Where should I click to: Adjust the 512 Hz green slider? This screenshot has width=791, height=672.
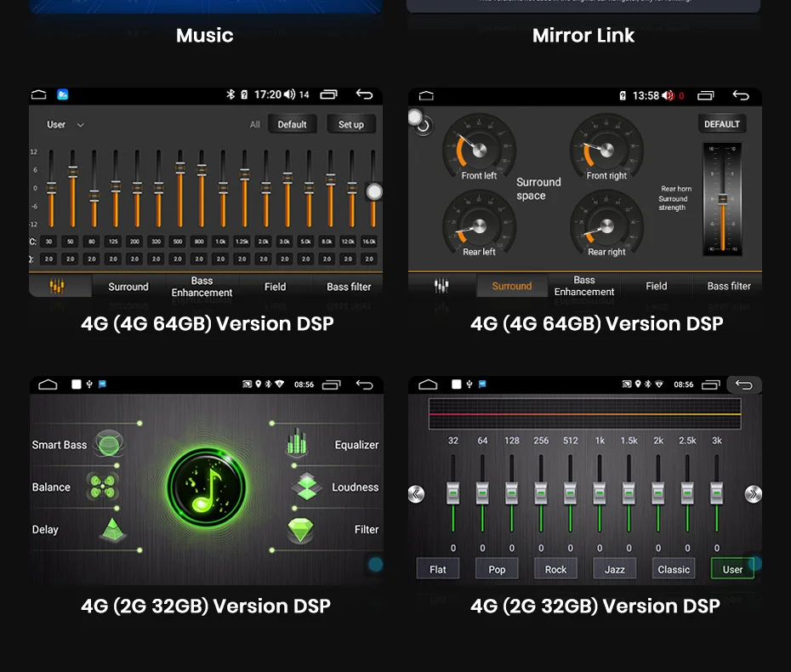click(570, 493)
